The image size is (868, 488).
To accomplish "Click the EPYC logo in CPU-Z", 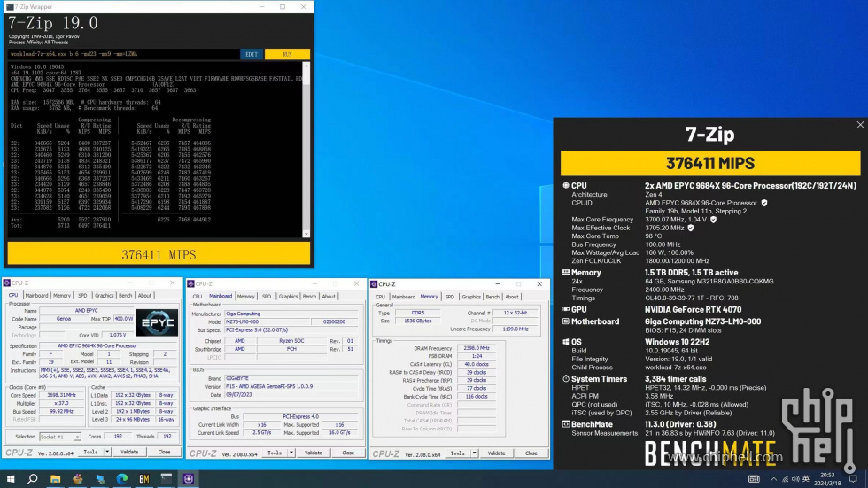I will tap(157, 322).
